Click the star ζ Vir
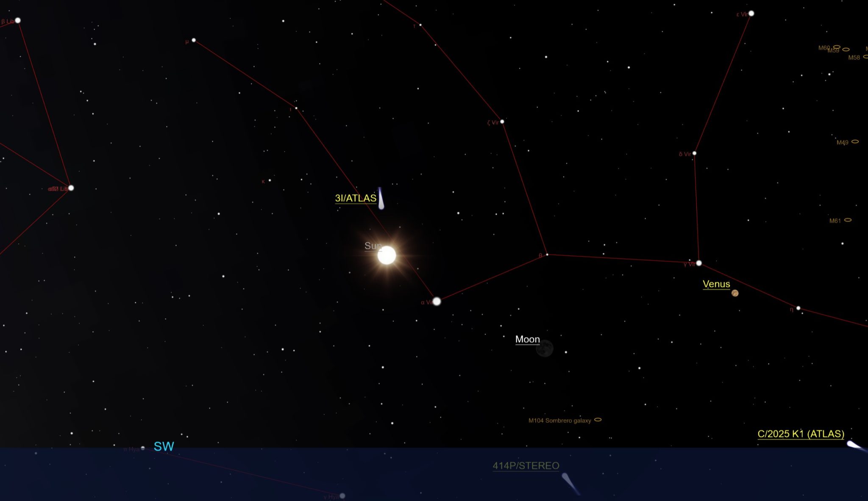The image size is (868, 501). [502, 122]
